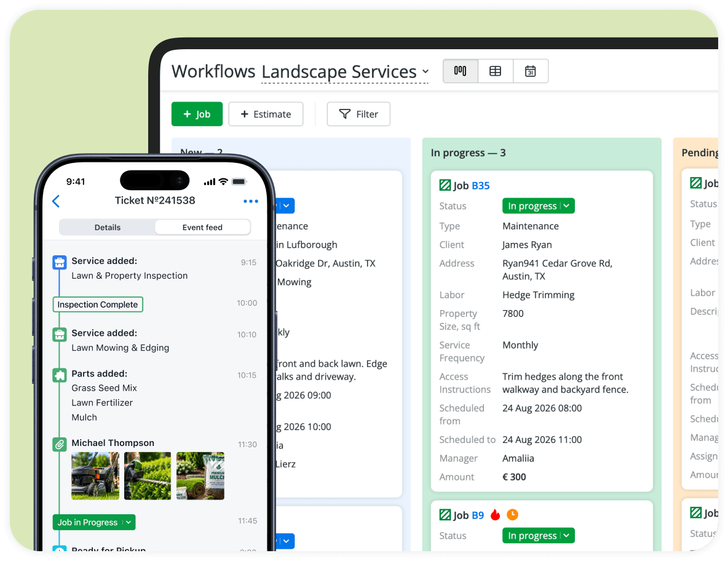
Task: Open the Job B35 link
Action: [481, 186]
